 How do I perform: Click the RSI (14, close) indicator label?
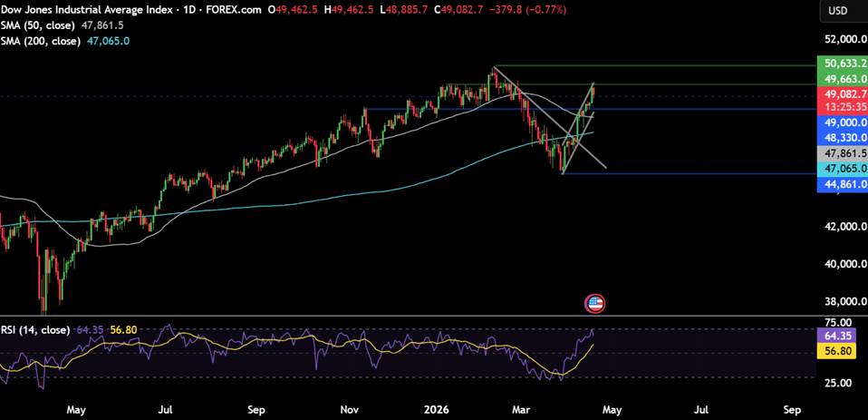tap(36, 329)
